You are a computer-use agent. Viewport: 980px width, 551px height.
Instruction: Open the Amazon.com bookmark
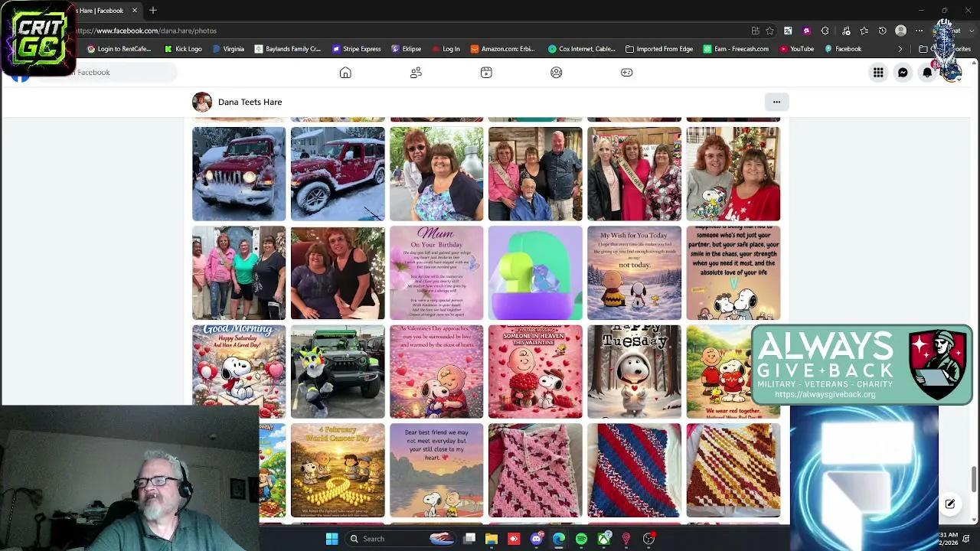click(x=503, y=49)
